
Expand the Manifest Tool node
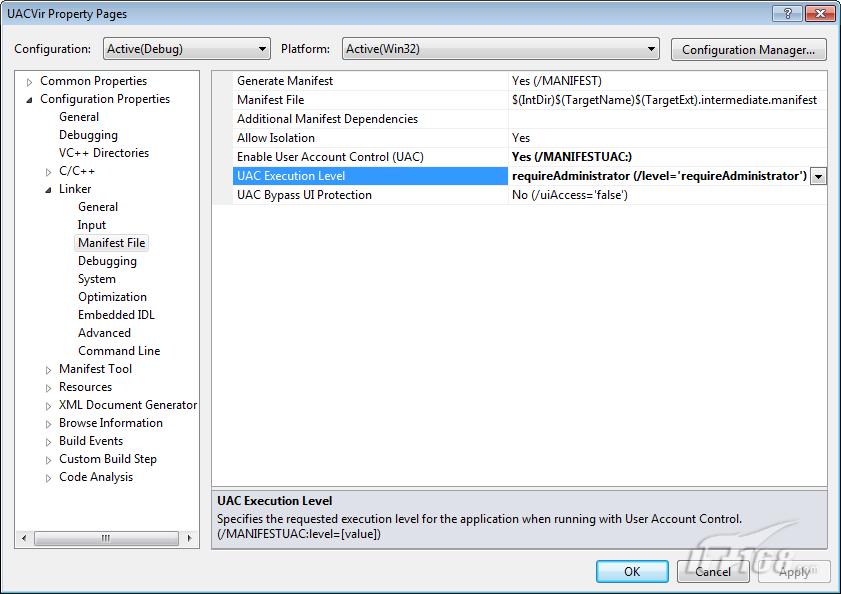[48, 370]
